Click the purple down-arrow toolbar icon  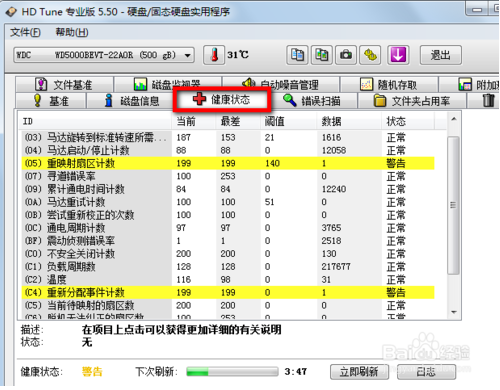pyautogui.click(x=398, y=55)
